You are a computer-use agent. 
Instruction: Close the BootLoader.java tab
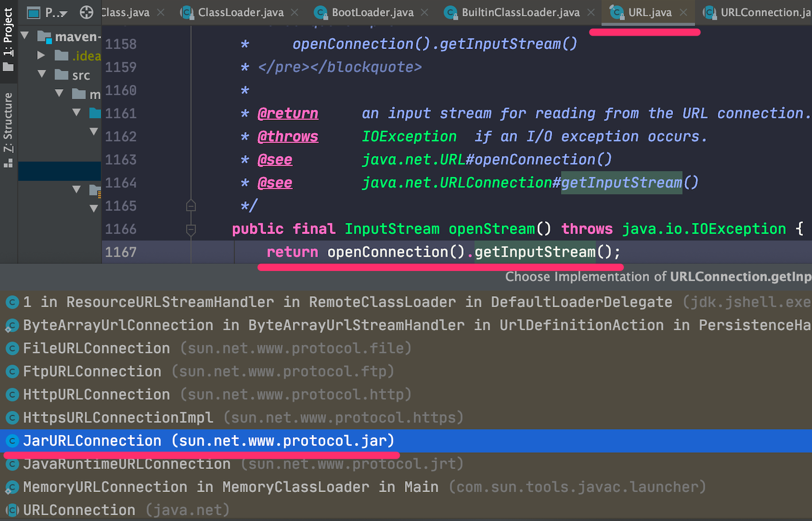[424, 12]
